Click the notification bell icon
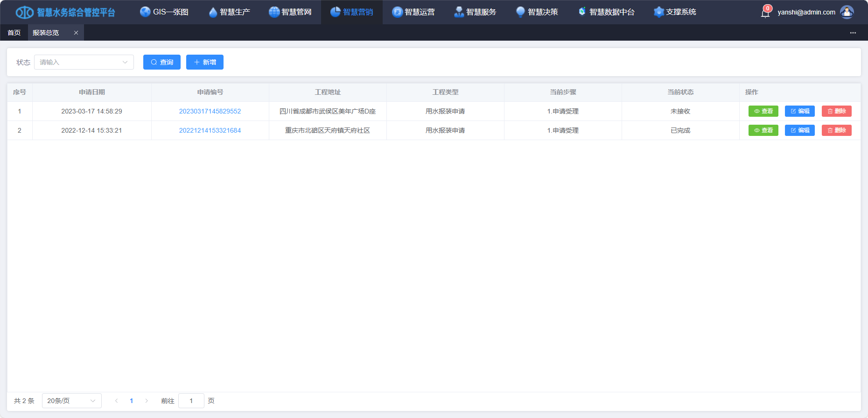Screen dimensions: 868x418 coord(765,13)
